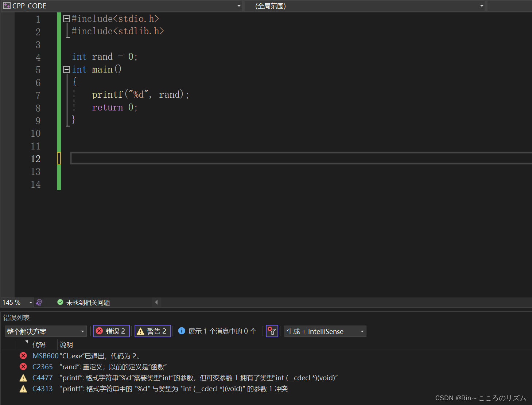This screenshot has width=532, height=405.
Task: Select the 错误列表 panel tab
Action: click(16, 317)
